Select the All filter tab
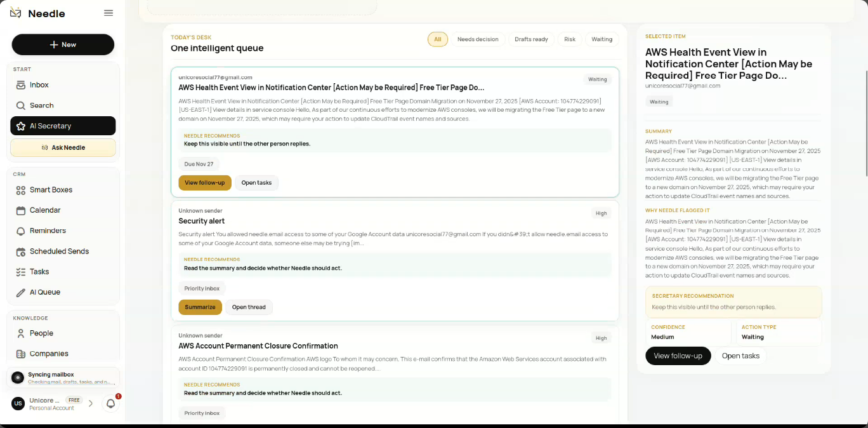The width and height of the screenshot is (868, 428). pos(437,39)
